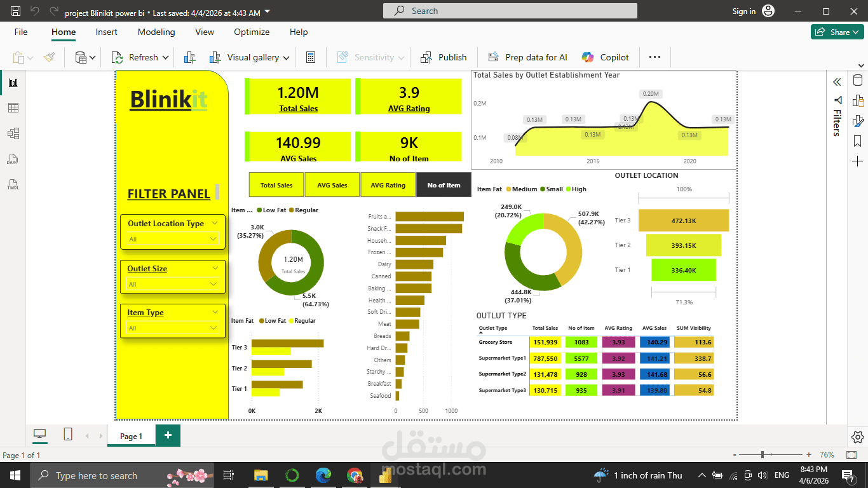Switch to mobile layout view
This screenshot has width=868, height=488.
coord(68,435)
